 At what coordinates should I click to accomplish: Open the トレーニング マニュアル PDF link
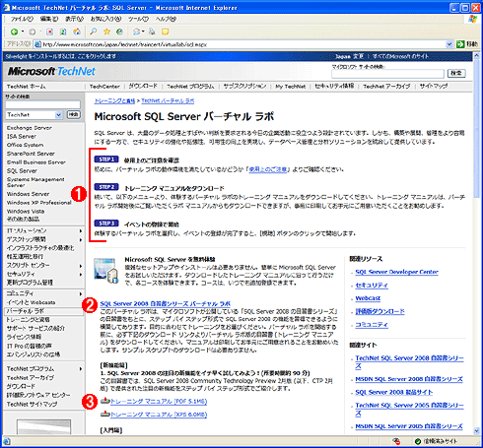tap(159, 401)
